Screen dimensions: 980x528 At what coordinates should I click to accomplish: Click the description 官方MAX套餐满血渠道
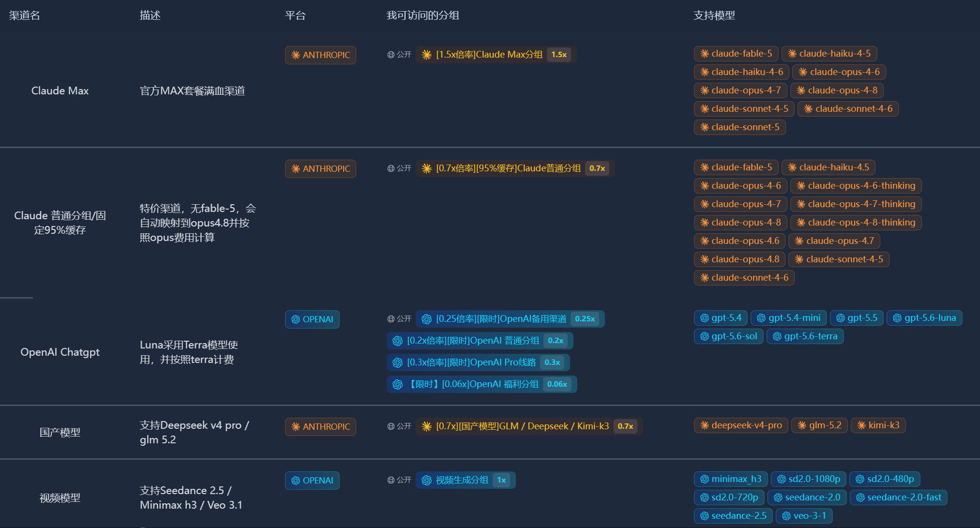tap(192, 91)
